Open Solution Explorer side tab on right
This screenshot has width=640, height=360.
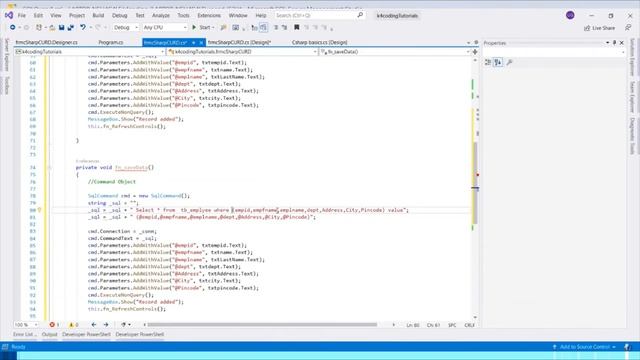pos(632,57)
